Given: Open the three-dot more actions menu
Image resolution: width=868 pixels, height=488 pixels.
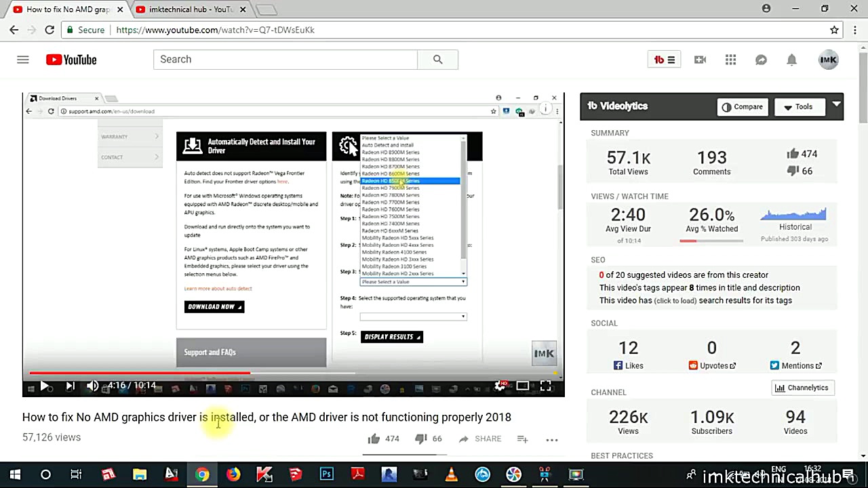Looking at the screenshot, I should pyautogui.click(x=552, y=439).
